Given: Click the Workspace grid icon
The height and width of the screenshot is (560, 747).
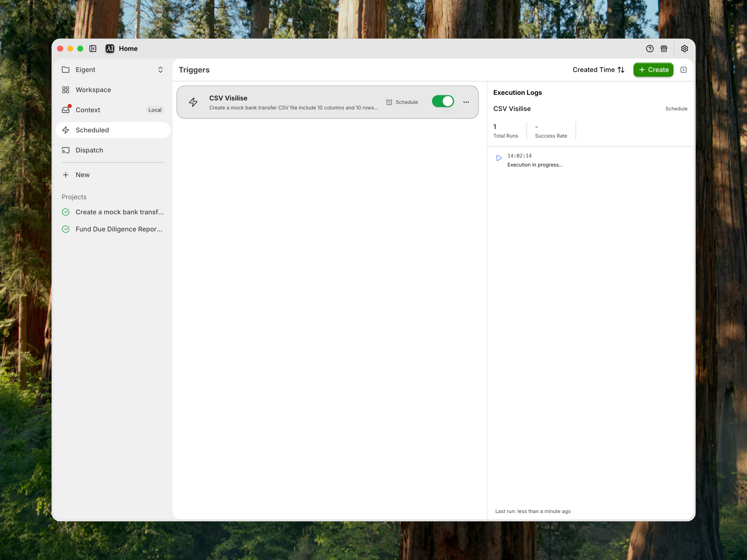Looking at the screenshot, I should pos(66,90).
